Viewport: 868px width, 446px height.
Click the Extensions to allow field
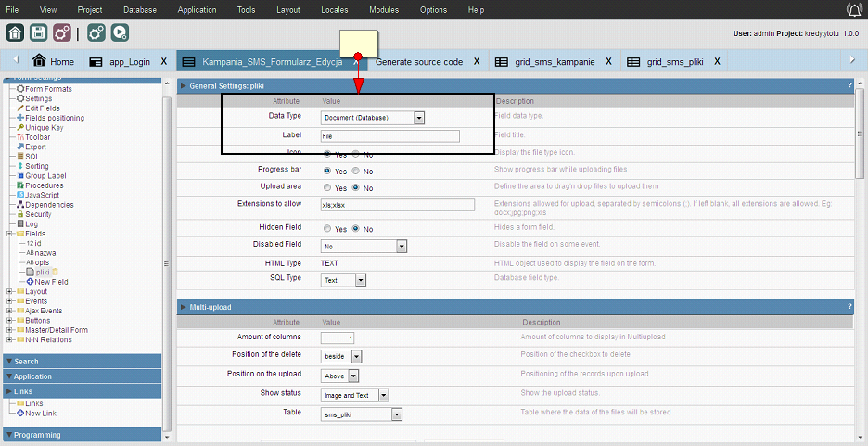point(398,205)
